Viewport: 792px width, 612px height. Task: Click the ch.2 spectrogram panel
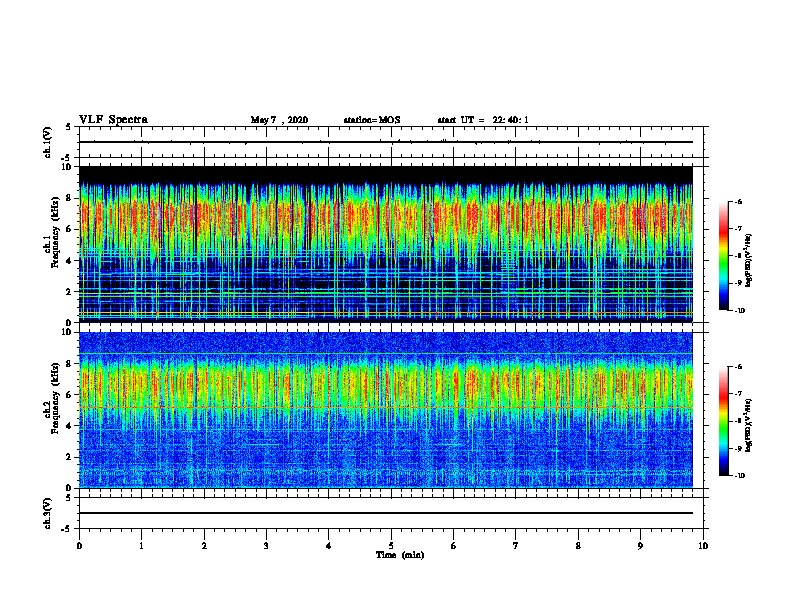point(386,410)
